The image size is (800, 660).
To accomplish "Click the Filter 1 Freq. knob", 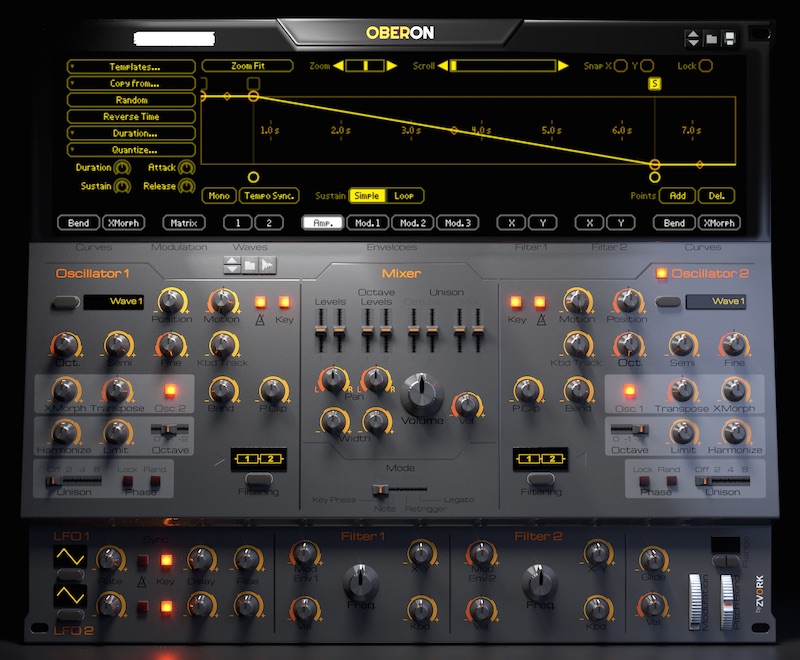I will (x=361, y=582).
